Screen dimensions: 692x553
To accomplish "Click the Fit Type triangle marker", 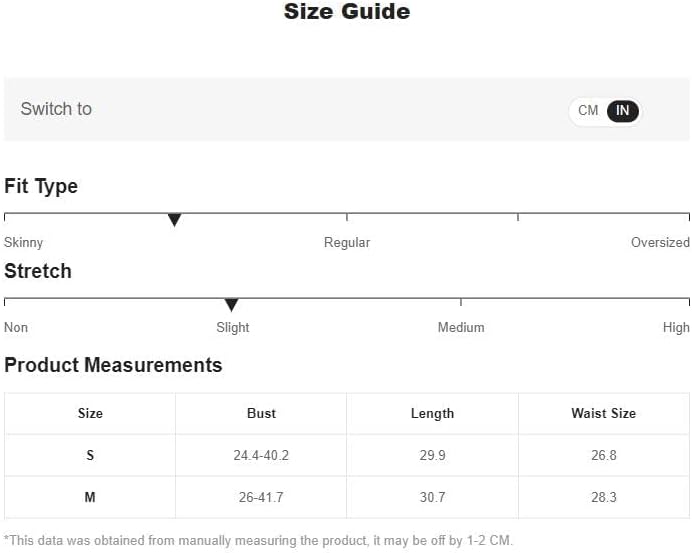I will point(174,220).
